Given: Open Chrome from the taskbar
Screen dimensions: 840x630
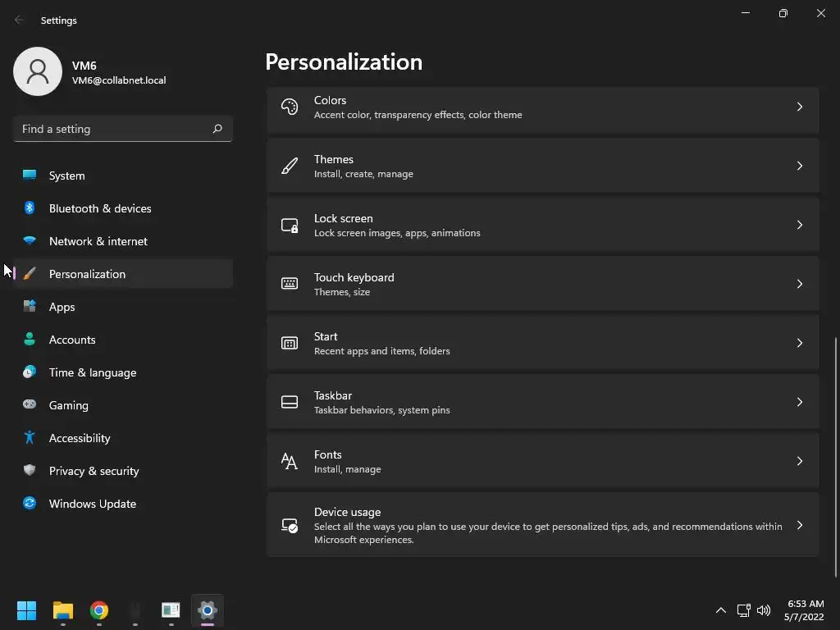Looking at the screenshot, I should pyautogui.click(x=99, y=610).
